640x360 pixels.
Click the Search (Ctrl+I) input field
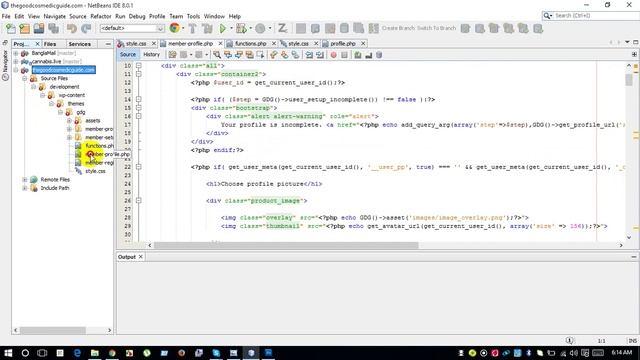[x=596, y=16]
